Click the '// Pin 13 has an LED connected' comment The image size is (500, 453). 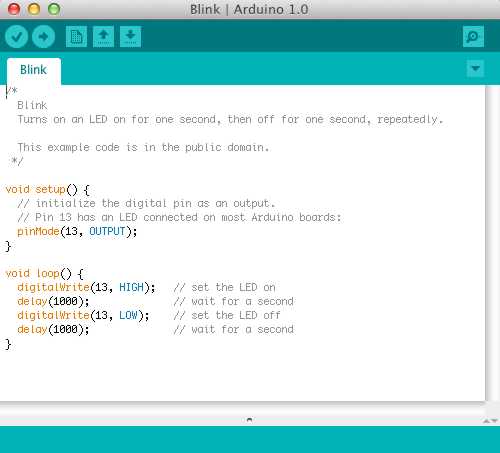coord(179,217)
